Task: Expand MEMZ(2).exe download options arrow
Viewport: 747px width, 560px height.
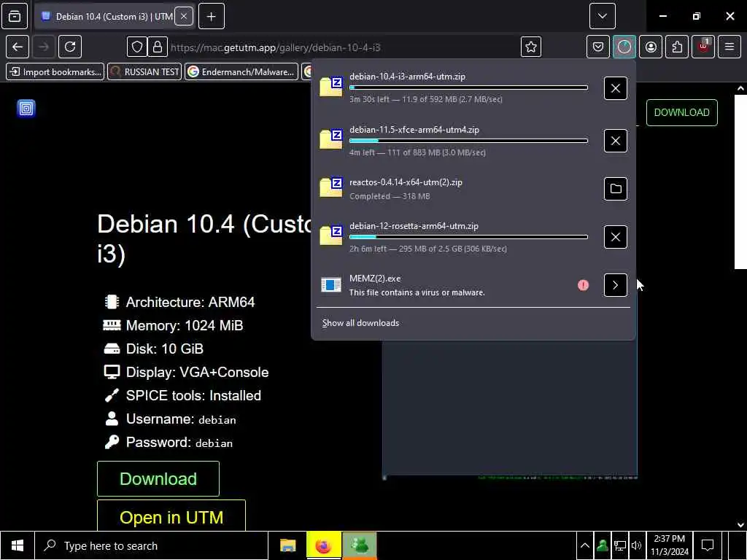Action: point(616,285)
